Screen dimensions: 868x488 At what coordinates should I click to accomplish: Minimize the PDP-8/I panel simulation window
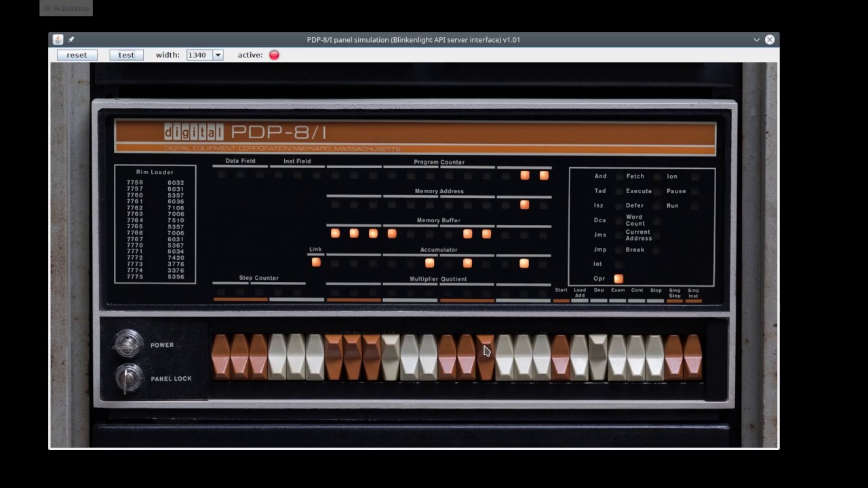click(x=757, y=39)
